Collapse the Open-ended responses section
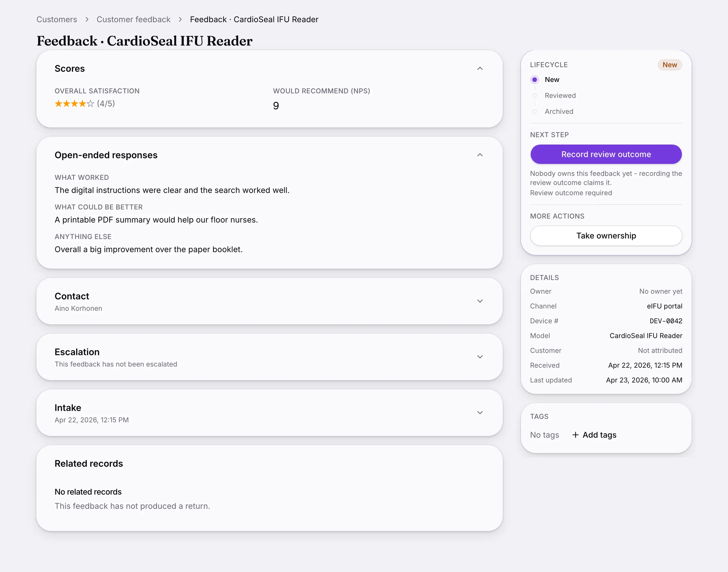Viewport: 728px width, 572px height. (480, 155)
